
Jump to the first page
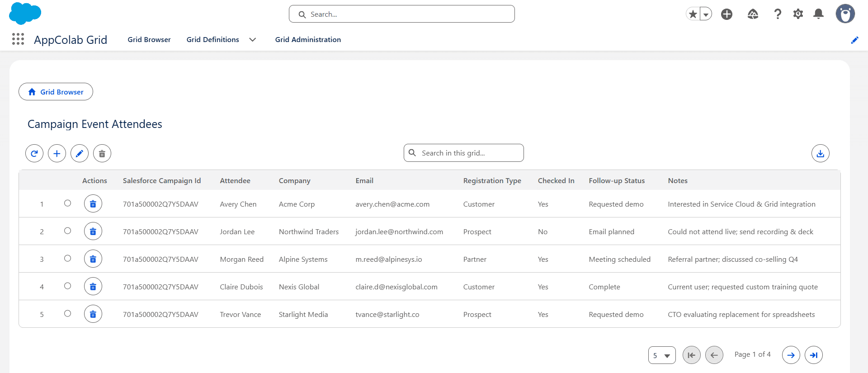pos(692,355)
